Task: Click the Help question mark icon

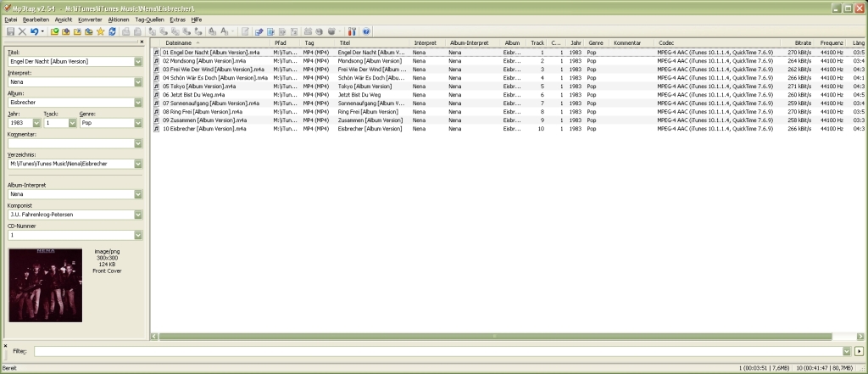Action: click(366, 31)
